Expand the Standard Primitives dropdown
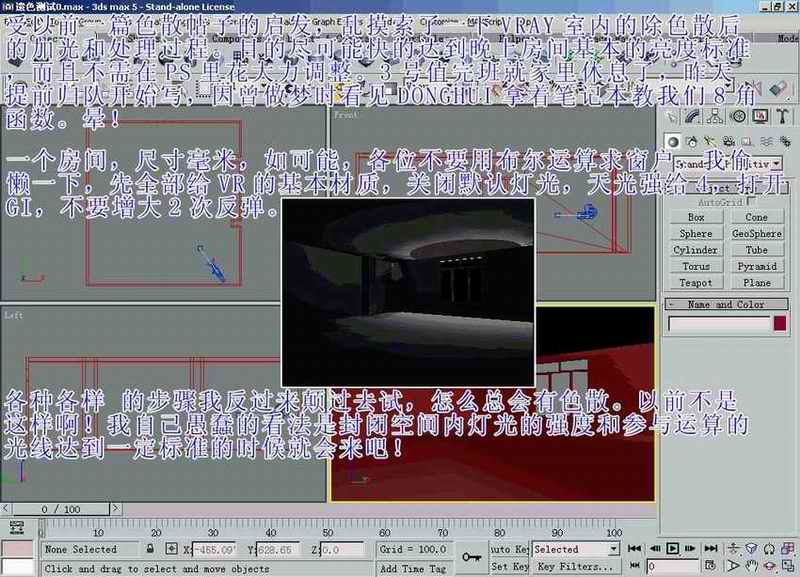Image resolution: width=800 pixels, height=577 pixels. 776,164
